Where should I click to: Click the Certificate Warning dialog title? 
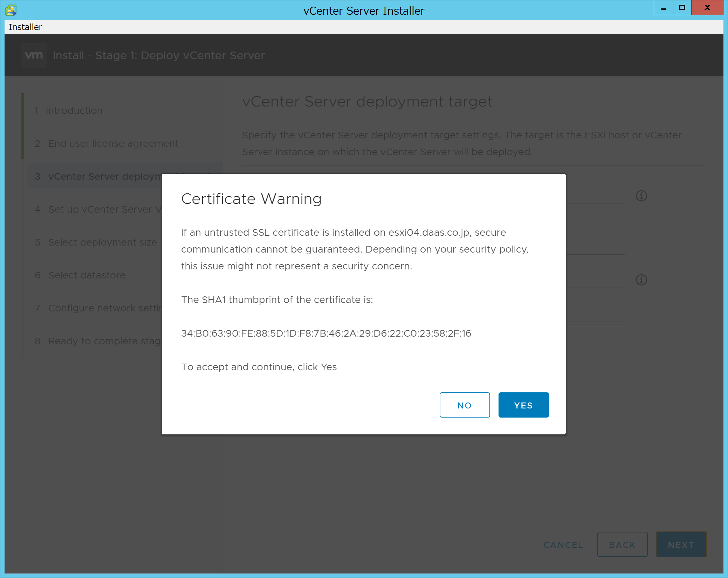pos(251,199)
